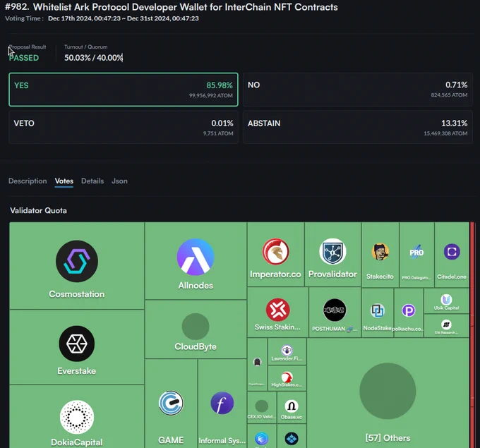This screenshot has height=448, width=480.
Task: Click the Provalidator shield logo
Action: pos(332,252)
